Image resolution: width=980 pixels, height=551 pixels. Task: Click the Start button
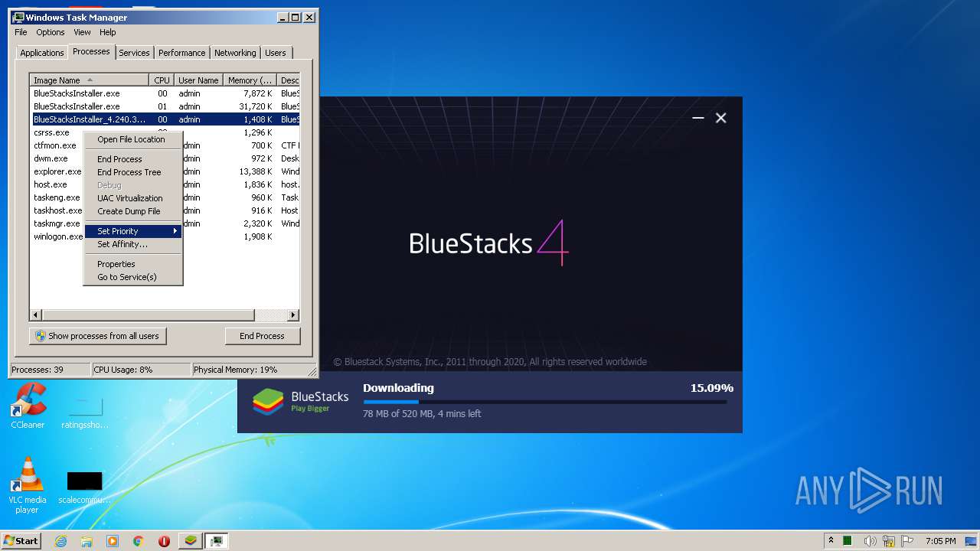coord(21,541)
